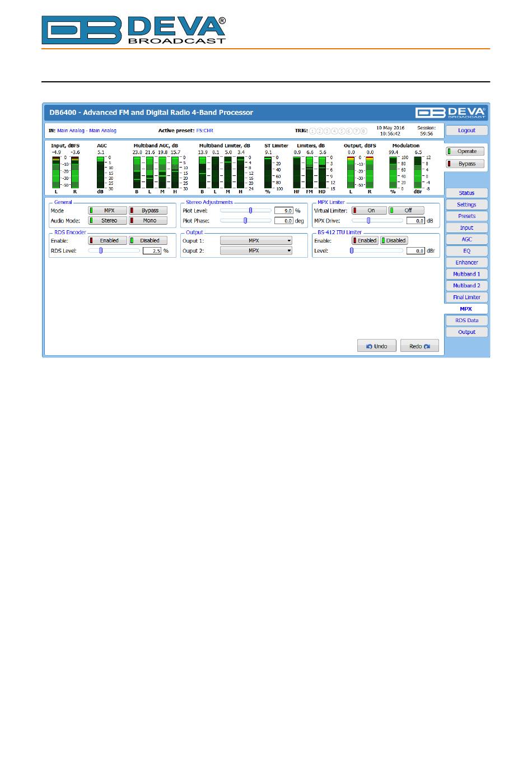The height and width of the screenshot is (762, 532).
Task: Click trigger indicator 8
Action: (363, 131)
